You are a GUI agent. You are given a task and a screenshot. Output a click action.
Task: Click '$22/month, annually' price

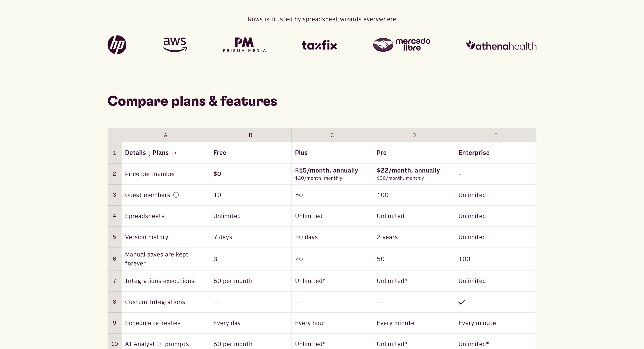(x=408, y=171)
